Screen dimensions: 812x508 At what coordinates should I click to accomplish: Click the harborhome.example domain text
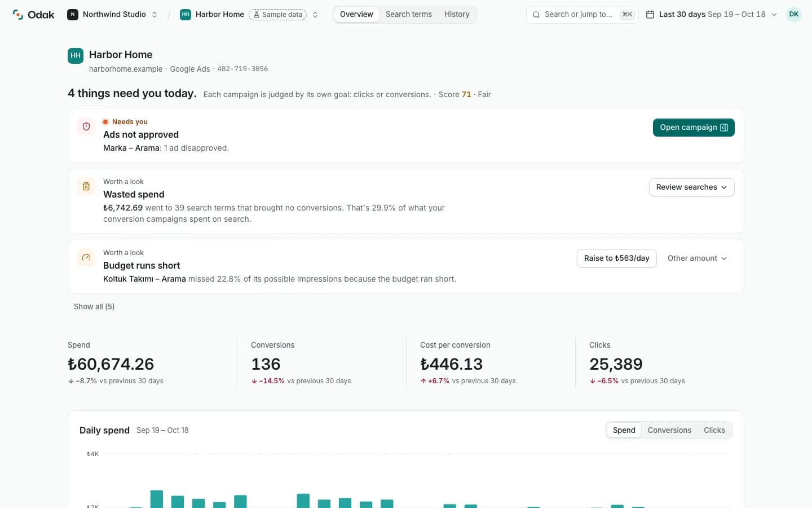tap(126, 69)
